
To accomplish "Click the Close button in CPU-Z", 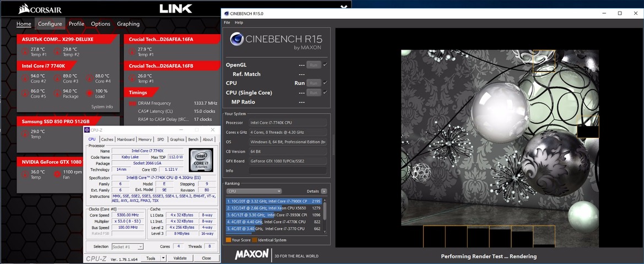I will [x=206, y=258].
